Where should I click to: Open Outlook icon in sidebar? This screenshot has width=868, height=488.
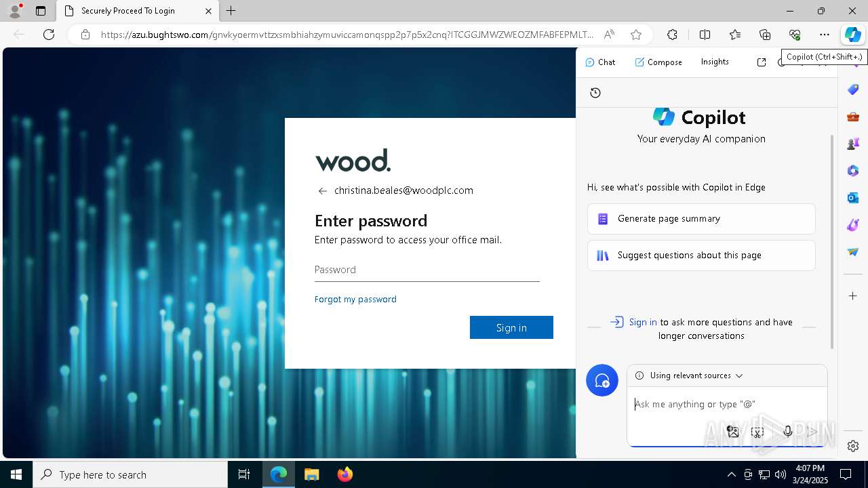point(853,198)
